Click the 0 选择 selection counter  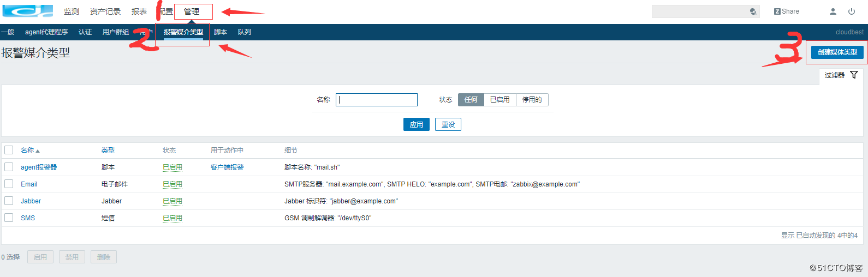pyautogui.click(x=10, y=257)
